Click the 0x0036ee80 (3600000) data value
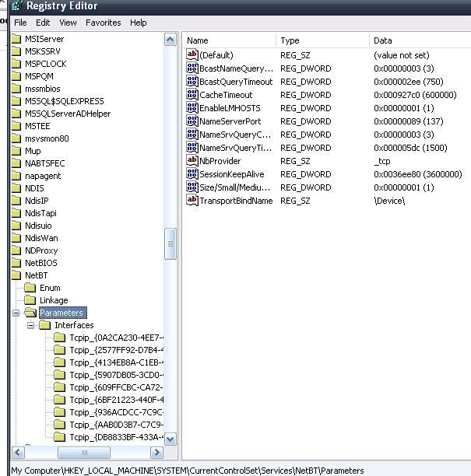 [418, 174]
